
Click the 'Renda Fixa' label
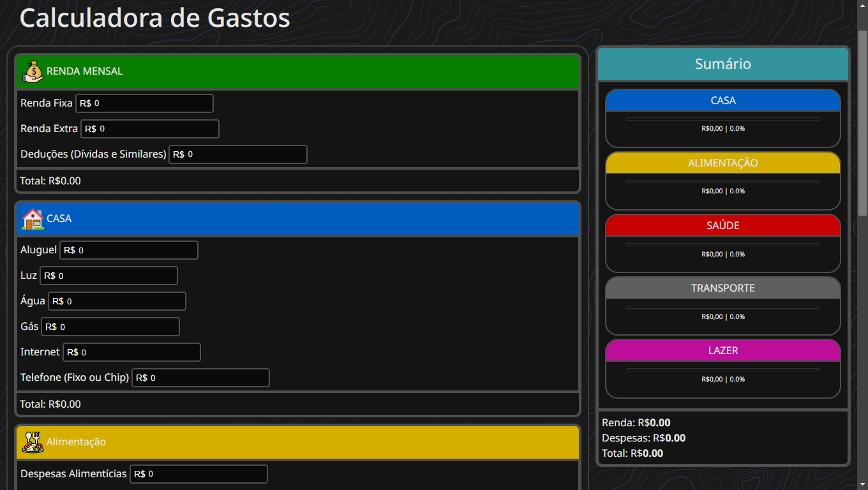coord(47,103)
